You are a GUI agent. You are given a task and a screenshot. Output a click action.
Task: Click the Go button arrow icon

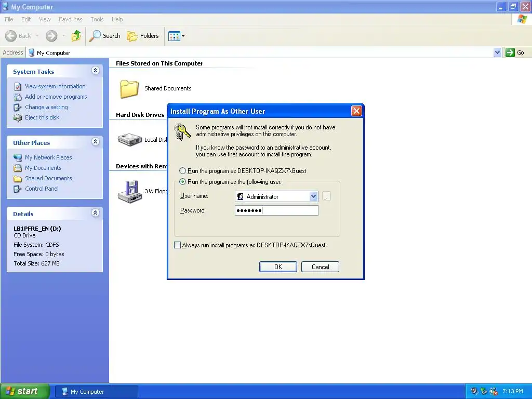[510, 52]
